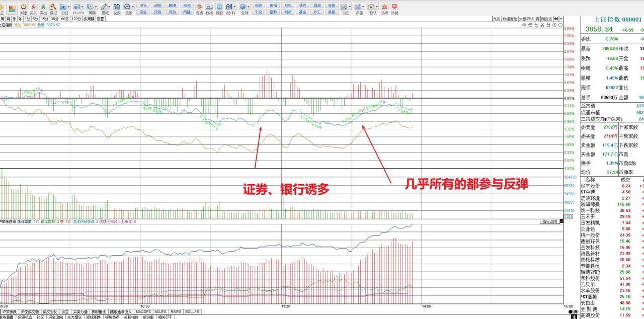Expand the 默认 dropdown arrow
The image size is (644, 319).
tap(377, 7)
